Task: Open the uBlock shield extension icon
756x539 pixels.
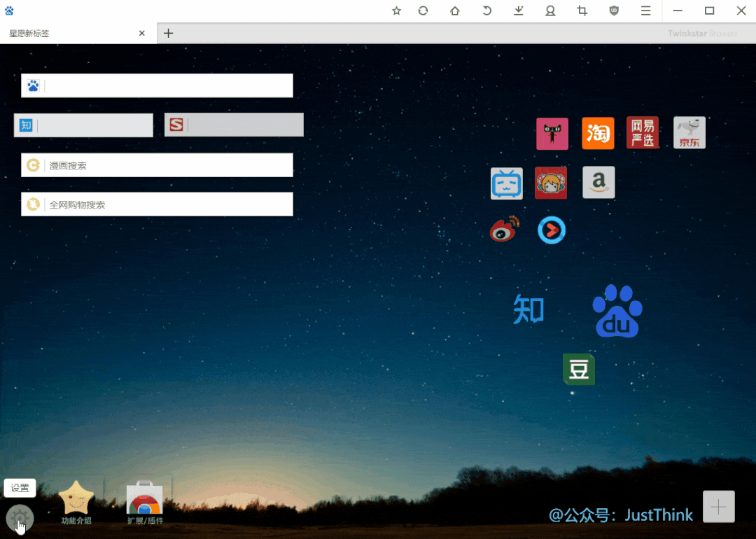Action: pyautogui.click(x=614, y=10)
